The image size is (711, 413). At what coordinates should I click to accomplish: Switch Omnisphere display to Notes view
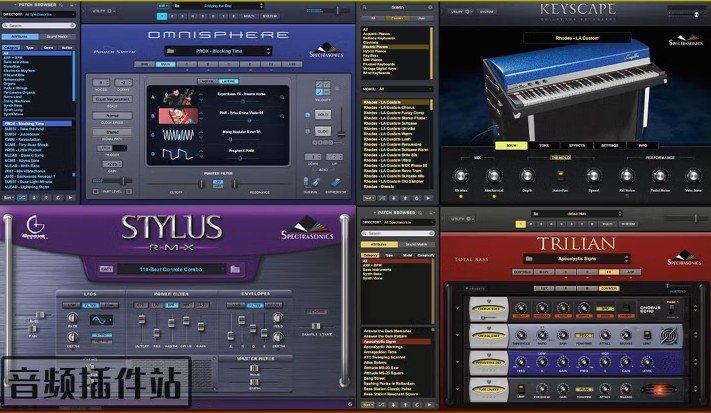pos(208,81)
